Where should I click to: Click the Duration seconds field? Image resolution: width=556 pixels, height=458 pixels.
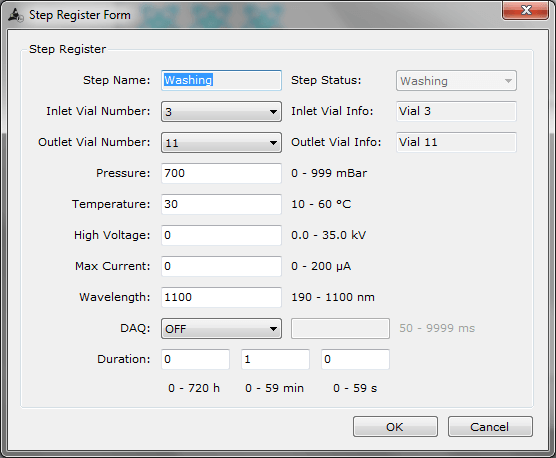[356, 359]
